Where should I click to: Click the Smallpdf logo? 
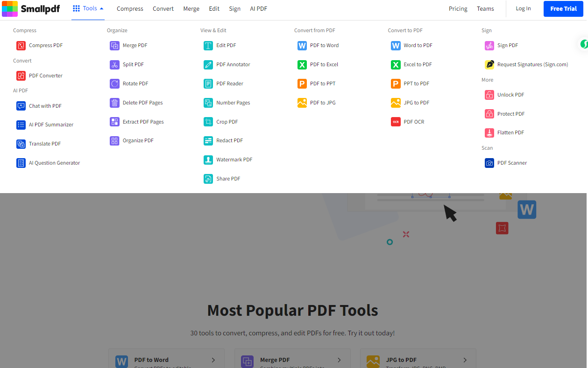click(31, 8)
